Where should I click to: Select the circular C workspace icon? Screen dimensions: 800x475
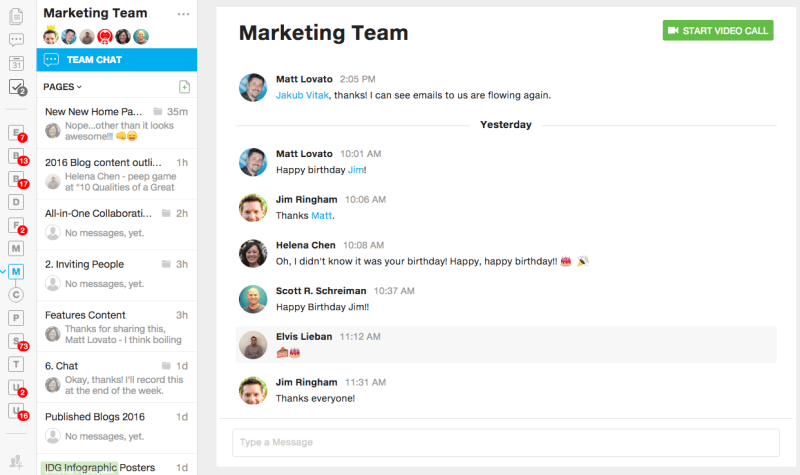click(16, 294)
